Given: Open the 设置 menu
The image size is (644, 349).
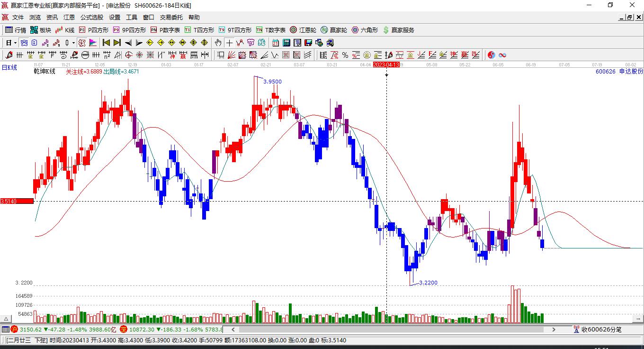Looking at the screenshot, I should [115, 18].
